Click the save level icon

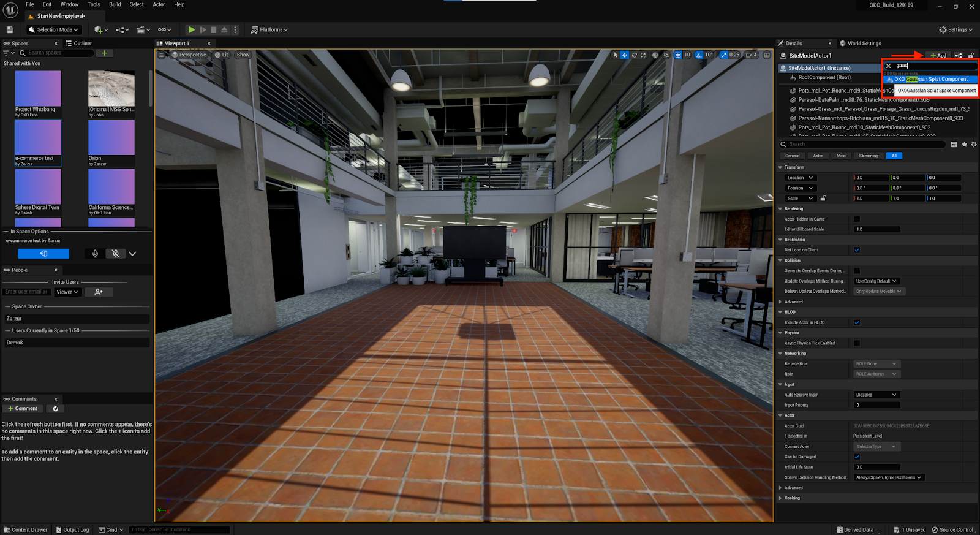(x=10, y=29)
